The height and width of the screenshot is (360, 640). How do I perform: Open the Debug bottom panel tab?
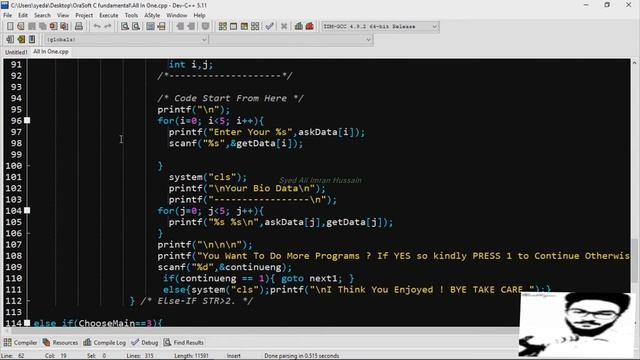(145, 342)
